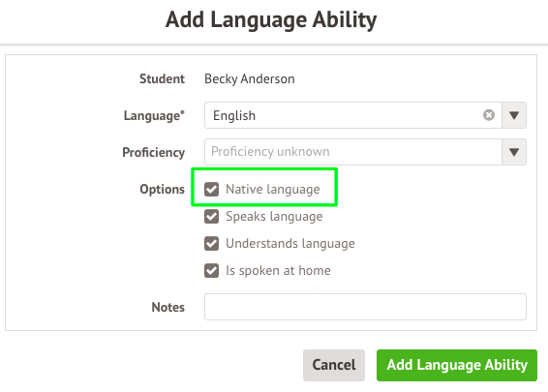
Task: Click the Proficiency field label
Action: pyautogui.click(x=153, y=152)
